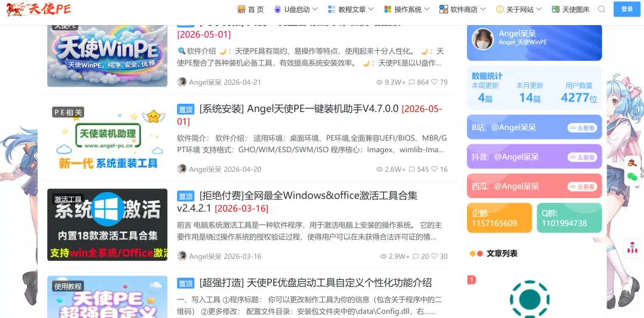
Task: Click the 置顶 badge on 拒绝付费 article
Action: 185,196
